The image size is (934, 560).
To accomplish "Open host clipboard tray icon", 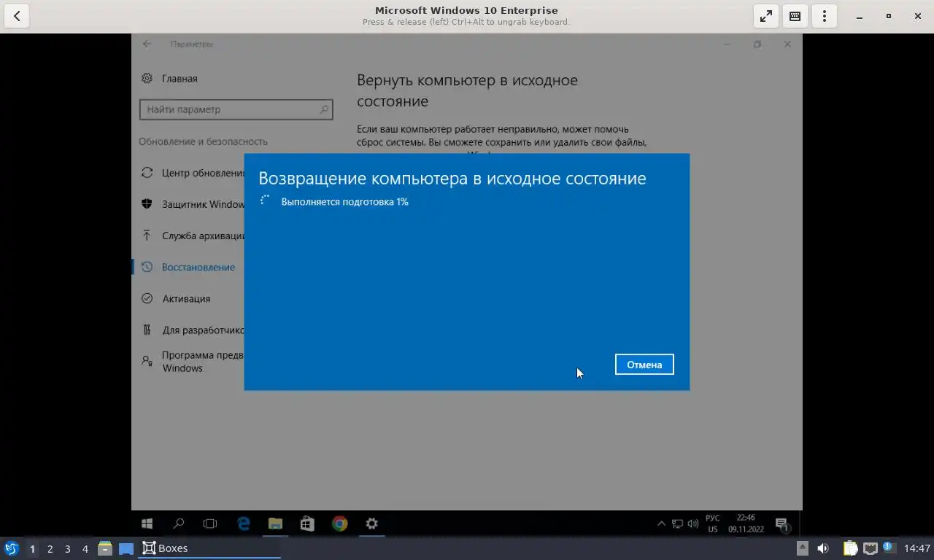I will 850,548.
